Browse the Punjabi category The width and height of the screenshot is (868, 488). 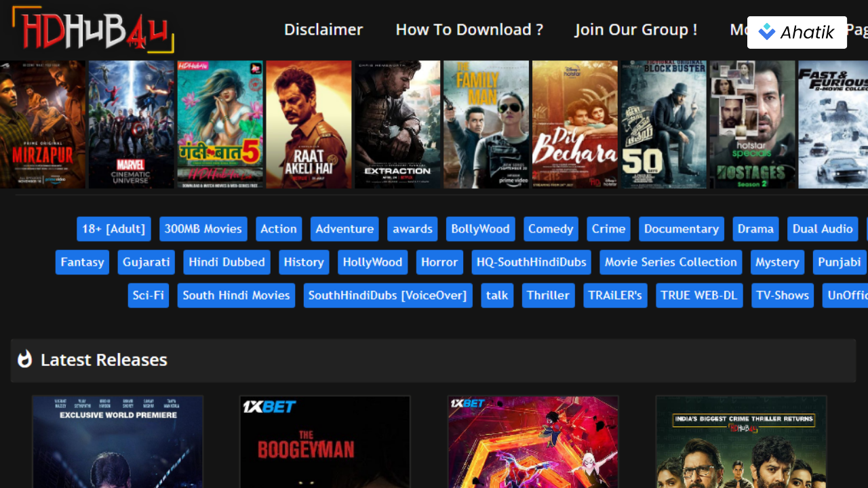tap(840, 262)
